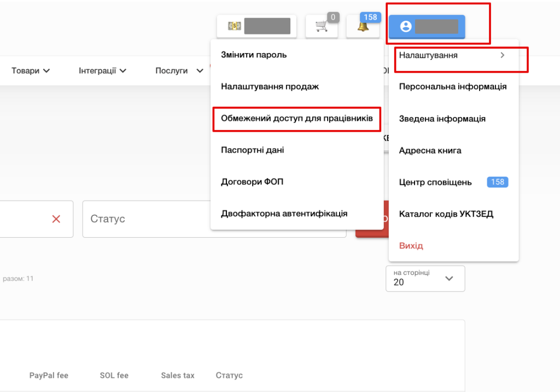The image size is (560, 392).
Task: Open the Товари dropdown menu
Action: point(31,71)
